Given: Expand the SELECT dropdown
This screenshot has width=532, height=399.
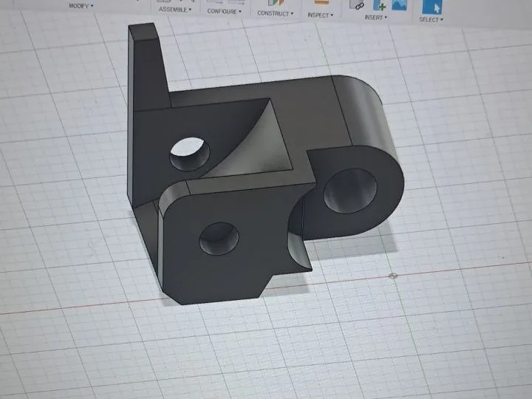Looking at the screenshot, I should coord(431,20).
